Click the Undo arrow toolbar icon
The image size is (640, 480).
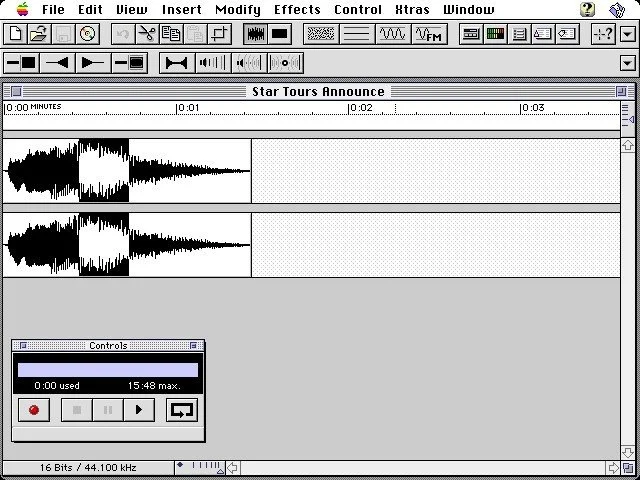click(123, 33)
